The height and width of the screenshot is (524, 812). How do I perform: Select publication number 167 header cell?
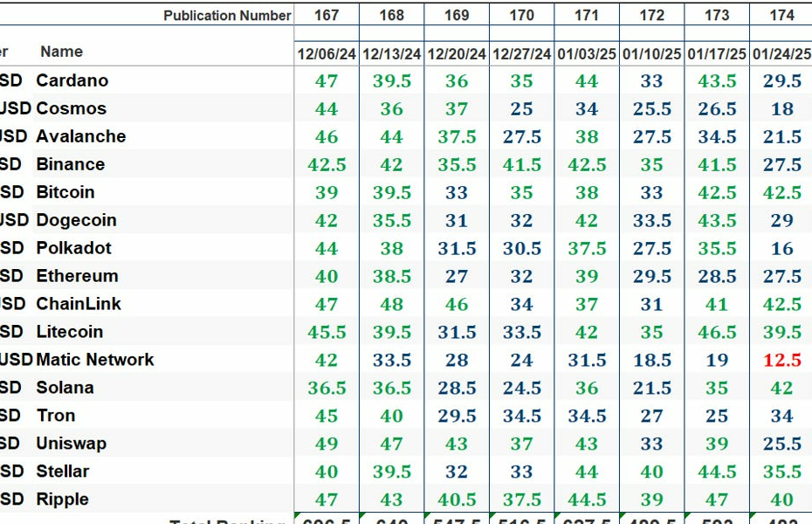(x=327, y=15)
